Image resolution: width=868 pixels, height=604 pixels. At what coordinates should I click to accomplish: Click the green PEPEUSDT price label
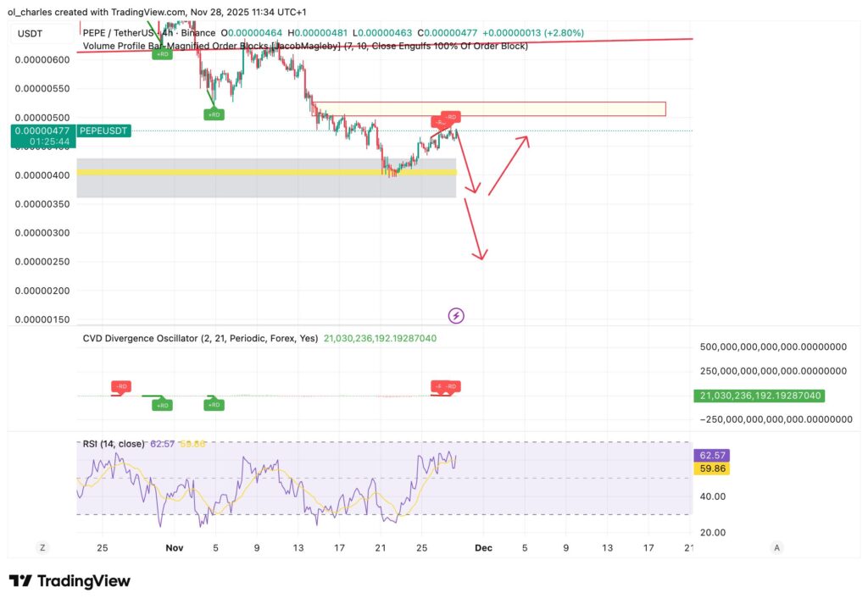point(102,131)
